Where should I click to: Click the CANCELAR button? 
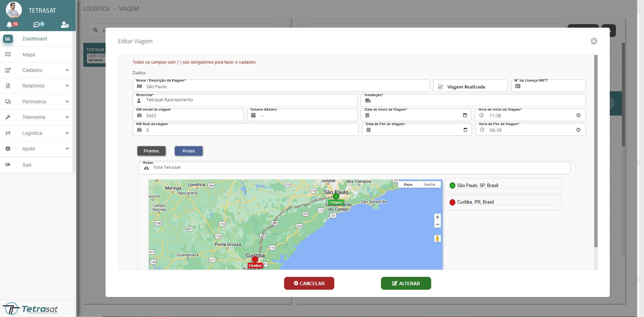point(309,283)
